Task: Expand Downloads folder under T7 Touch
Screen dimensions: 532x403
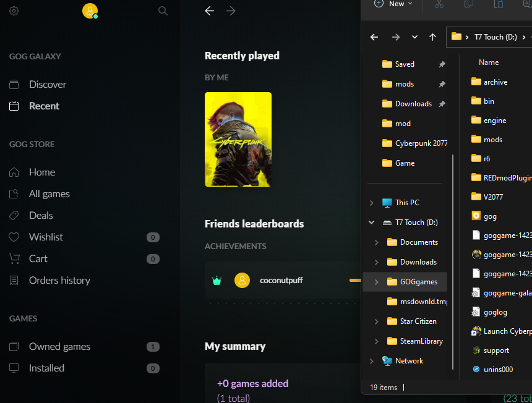Action: pyautogui.click(x=376, y=262)
